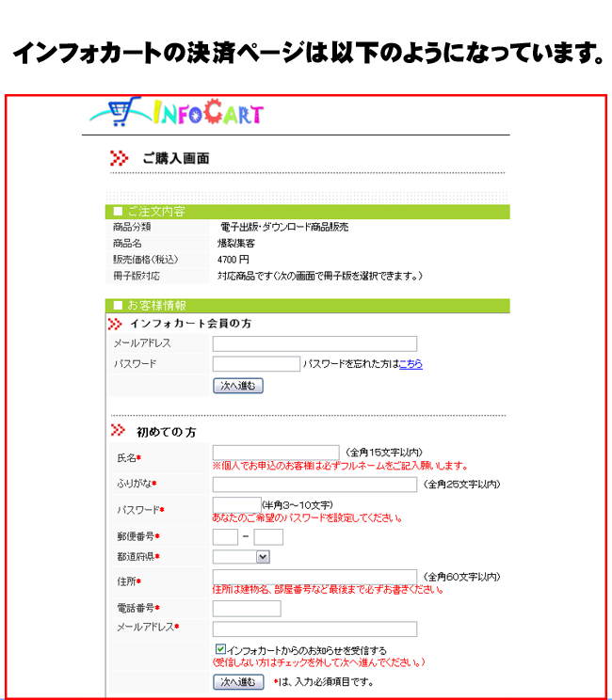Image resolution: width=612 pixels, height=700 pixels.
Task: Click the new customer メールアドレス field
Action: click(x=314, y=629)
